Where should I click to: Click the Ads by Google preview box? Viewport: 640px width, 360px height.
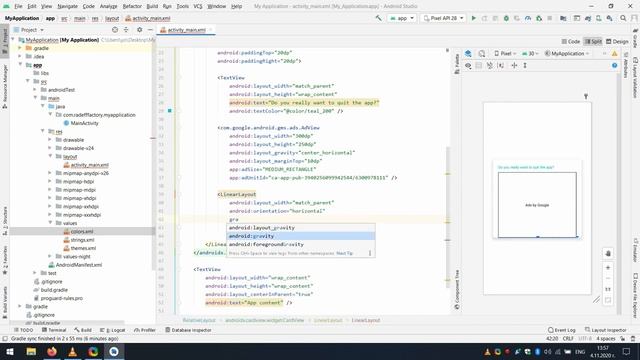tap(537, 204)
